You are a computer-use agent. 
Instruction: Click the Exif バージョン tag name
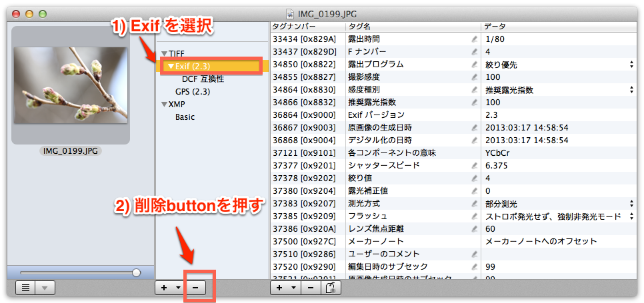coord(376,115)
